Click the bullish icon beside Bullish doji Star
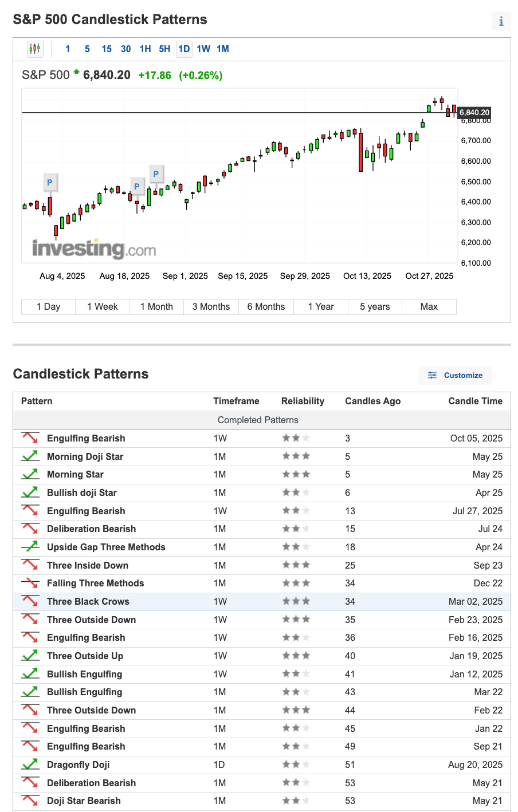This screenshot has width=518, height=812. pyautogui.click(x=30, y=492)
